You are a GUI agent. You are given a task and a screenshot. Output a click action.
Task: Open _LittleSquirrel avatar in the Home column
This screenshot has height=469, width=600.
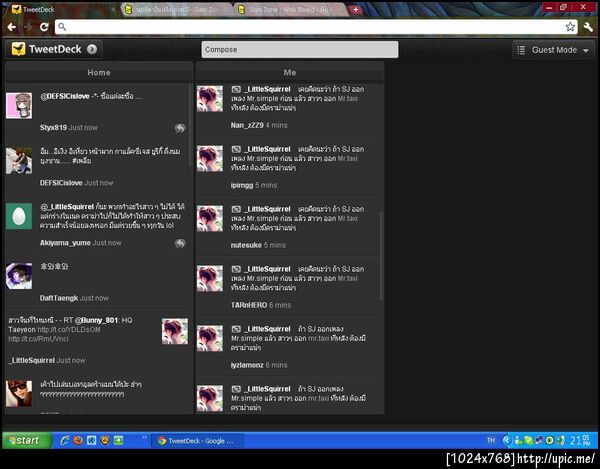175,331
